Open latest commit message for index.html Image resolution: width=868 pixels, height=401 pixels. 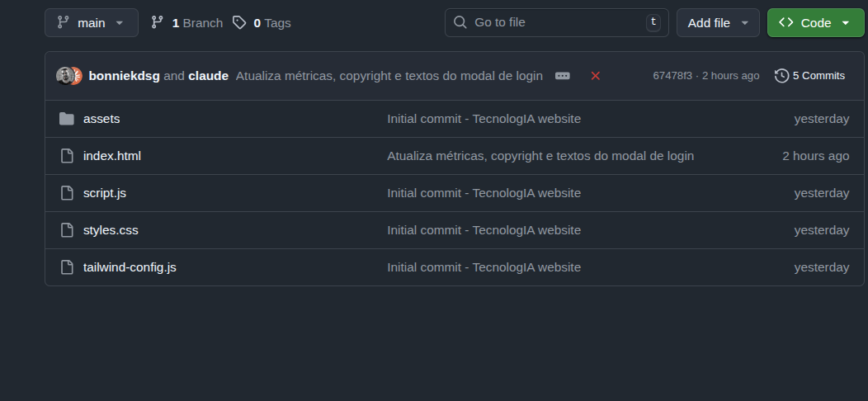(540, 156)
